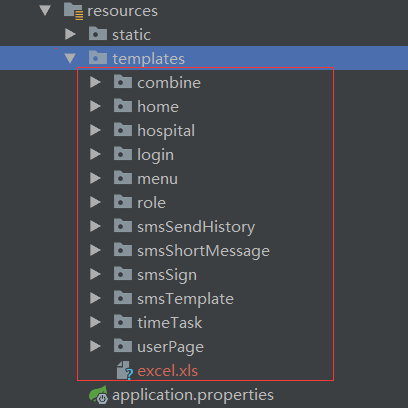
Task: Click the smsSign folder icon
Action: pyautogui.click(x=123, y=274)
